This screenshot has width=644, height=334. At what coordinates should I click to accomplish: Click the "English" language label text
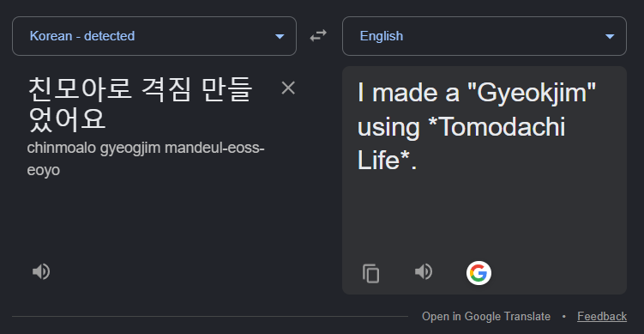tap(381, 36)
